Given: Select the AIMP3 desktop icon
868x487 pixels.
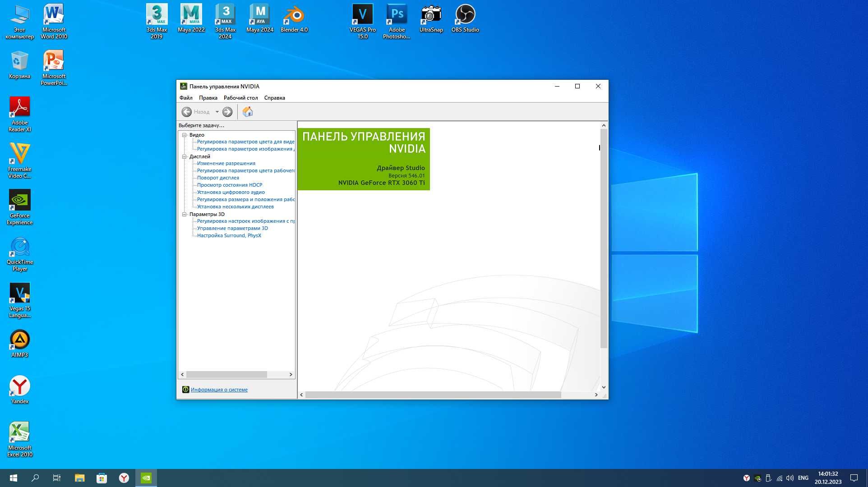Looking at the screenshot, I should [19, 344].
